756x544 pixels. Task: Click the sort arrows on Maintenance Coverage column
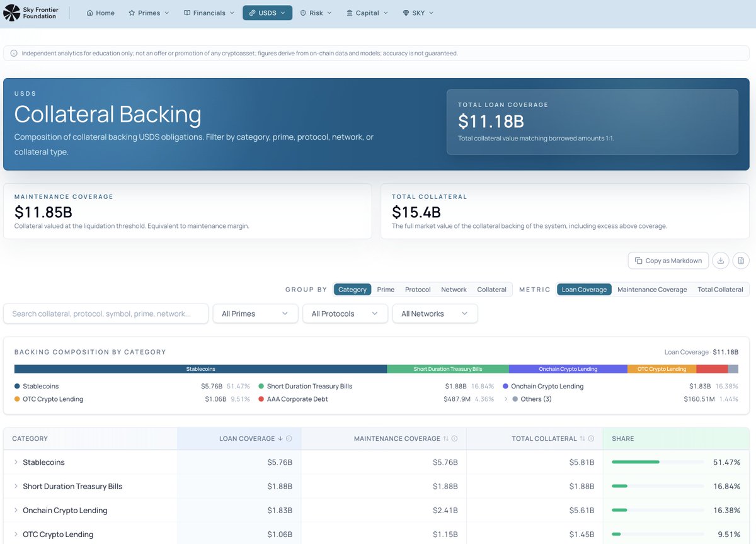click(446, 439)
